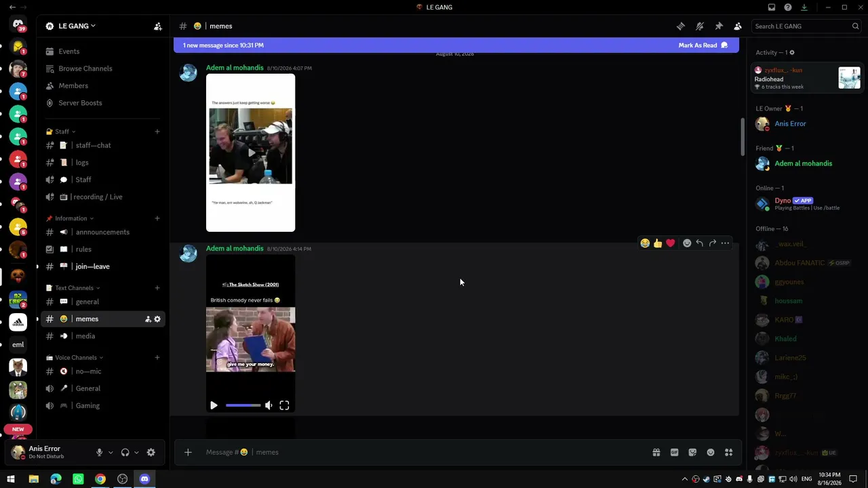The width and height of the screenshot is (868, 488).
Task: Open the emoji picker in message bar
Action: [x=711, y=453]
